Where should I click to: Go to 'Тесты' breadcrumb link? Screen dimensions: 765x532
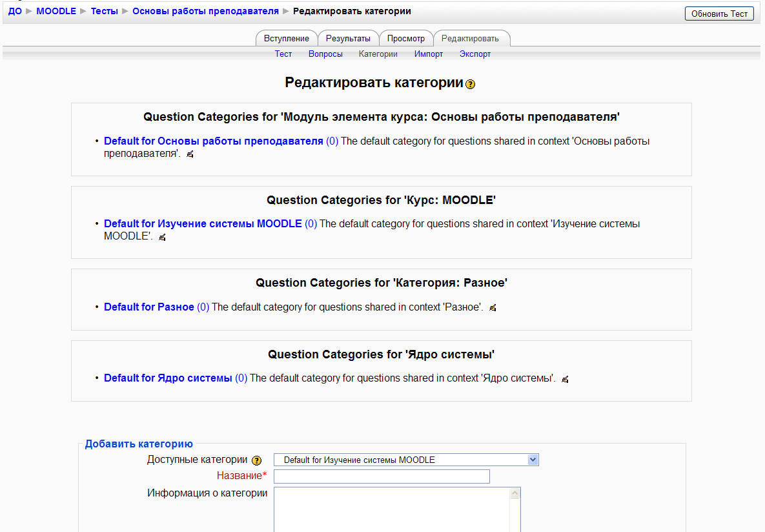pyautogui.click(x=105, y=11)
